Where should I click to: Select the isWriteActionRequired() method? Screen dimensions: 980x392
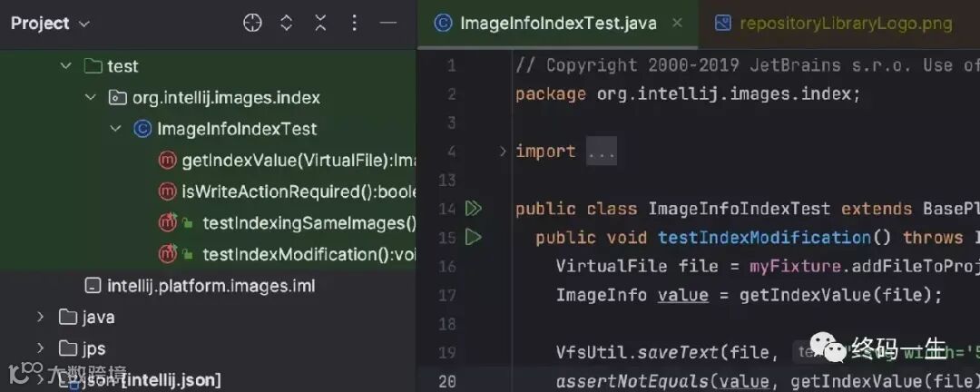tap(299, 192)
